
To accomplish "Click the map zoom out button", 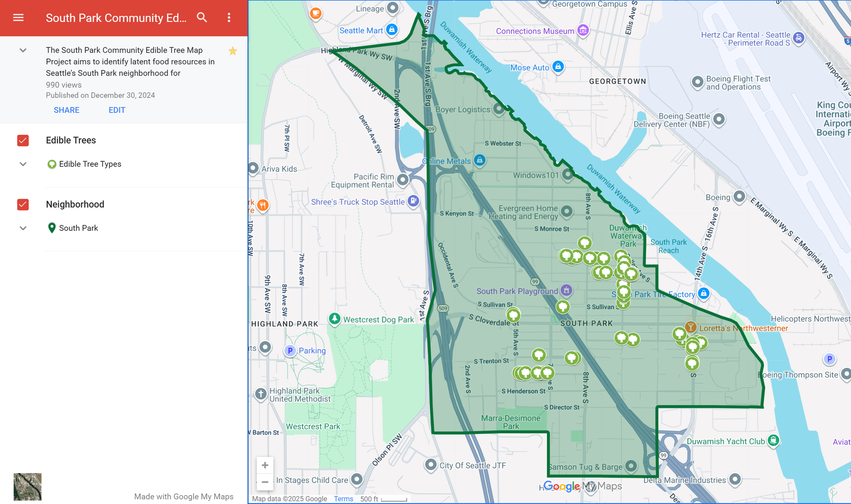I will [265, 482].
